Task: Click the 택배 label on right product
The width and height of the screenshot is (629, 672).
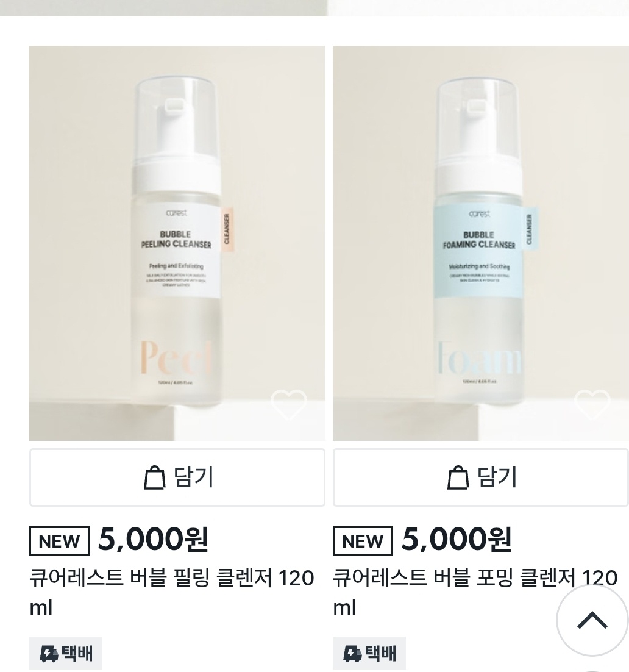Action: 380,653
